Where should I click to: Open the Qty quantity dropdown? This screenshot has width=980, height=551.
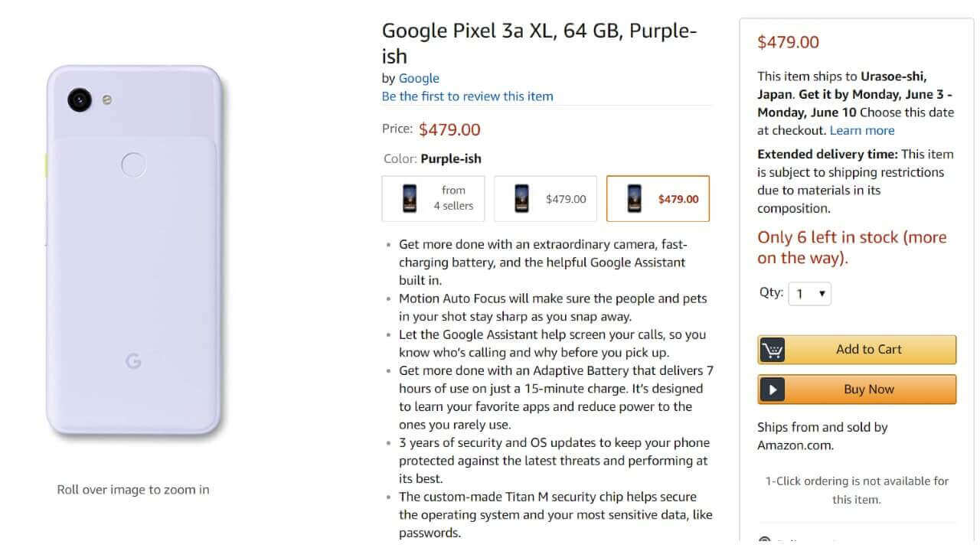[809, 294]
